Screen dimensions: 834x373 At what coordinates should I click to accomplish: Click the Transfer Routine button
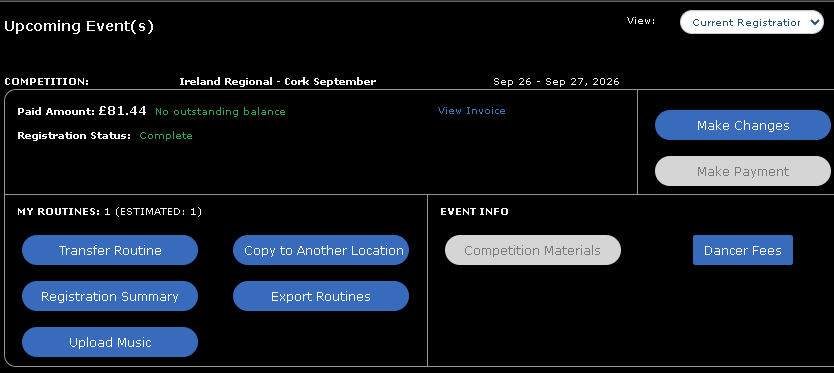[110, 250]
